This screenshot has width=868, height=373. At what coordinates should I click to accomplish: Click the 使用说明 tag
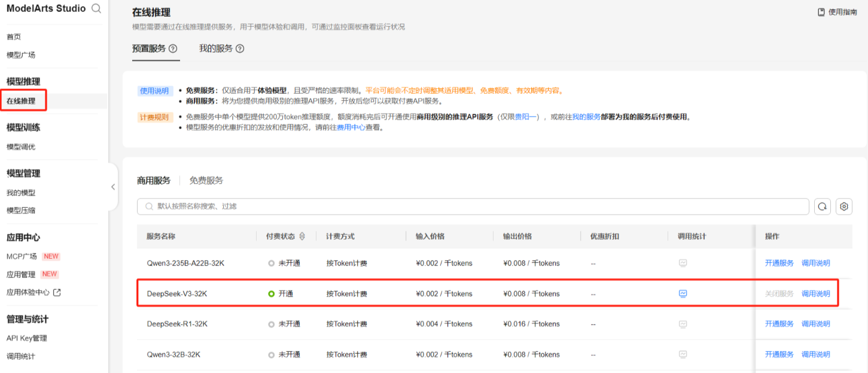156,91
